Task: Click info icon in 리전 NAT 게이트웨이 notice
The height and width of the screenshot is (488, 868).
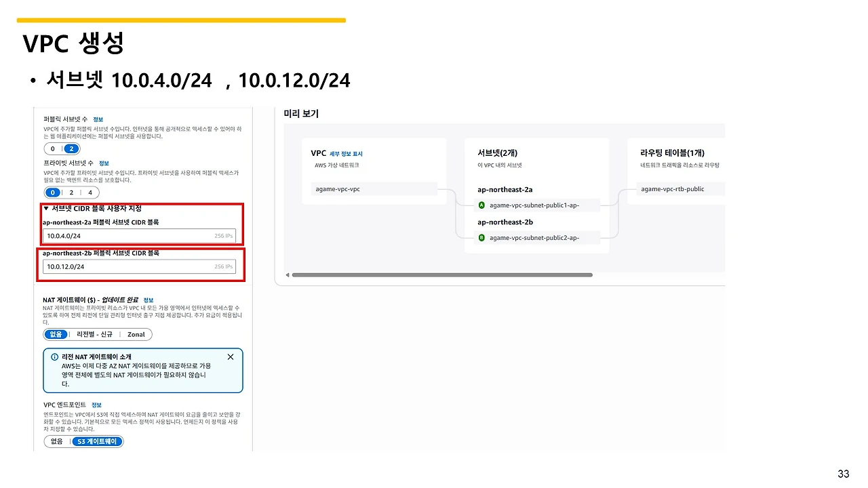Action: [54, 357]
